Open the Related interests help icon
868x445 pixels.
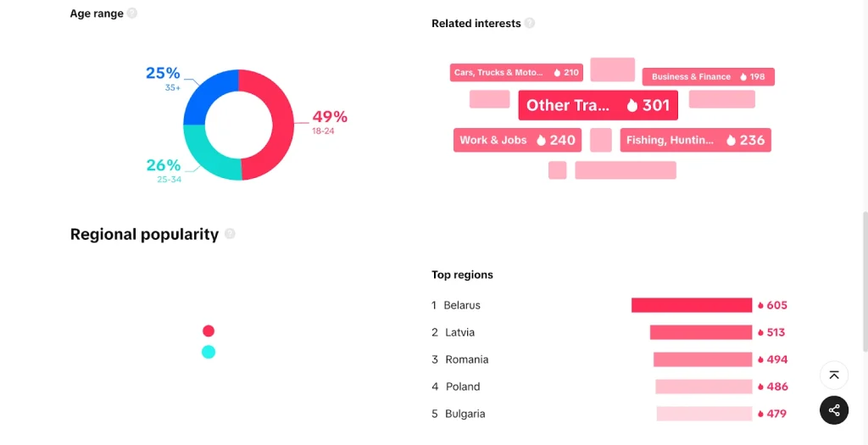click(x=530, y=23)
